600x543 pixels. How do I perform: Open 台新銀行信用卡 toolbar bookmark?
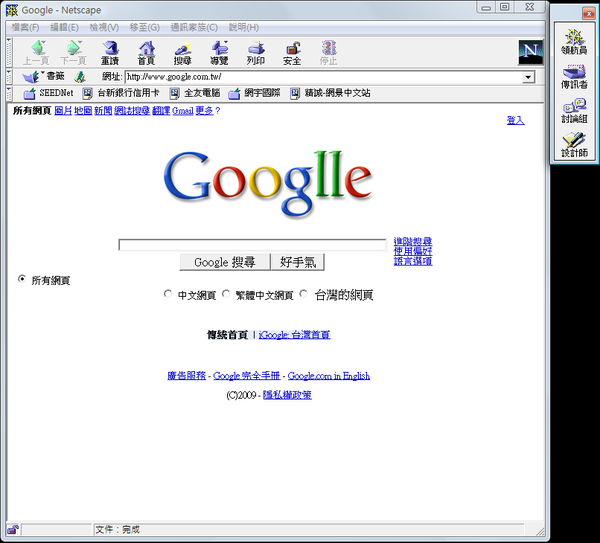click(x=121, y=93)
